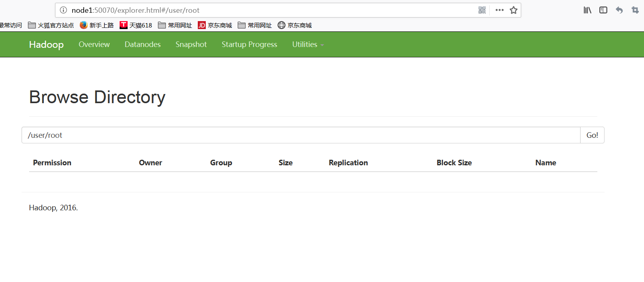Open the 火狐官方站点 bookmark folder
This screenshot has height=282, width=644.
(51, 25)
